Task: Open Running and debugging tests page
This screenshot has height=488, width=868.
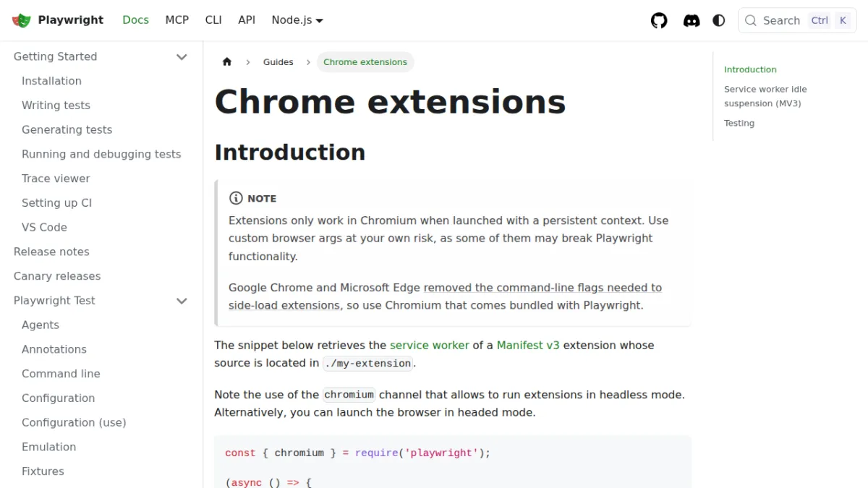Action: tap(101, 154)
